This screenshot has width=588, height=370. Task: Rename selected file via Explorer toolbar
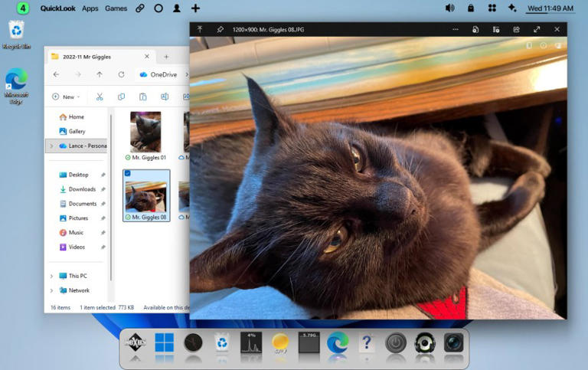pyautogui.click(x=165, y=97)
